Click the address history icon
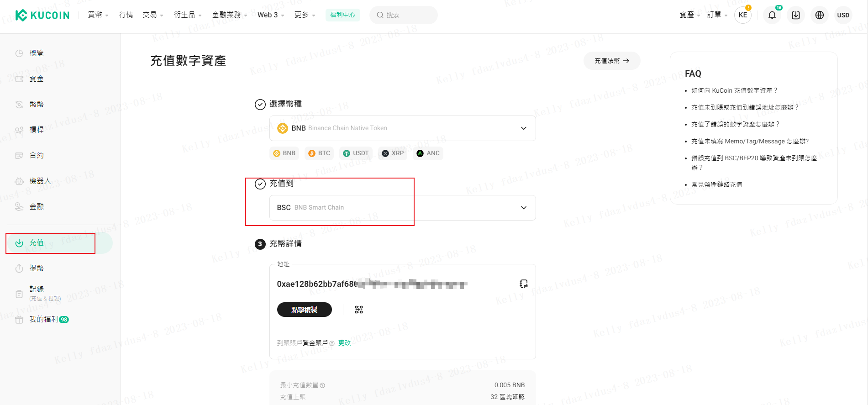The width and height of the screenshot is (868, 405). pyautogui.click(x=524, y=284)
